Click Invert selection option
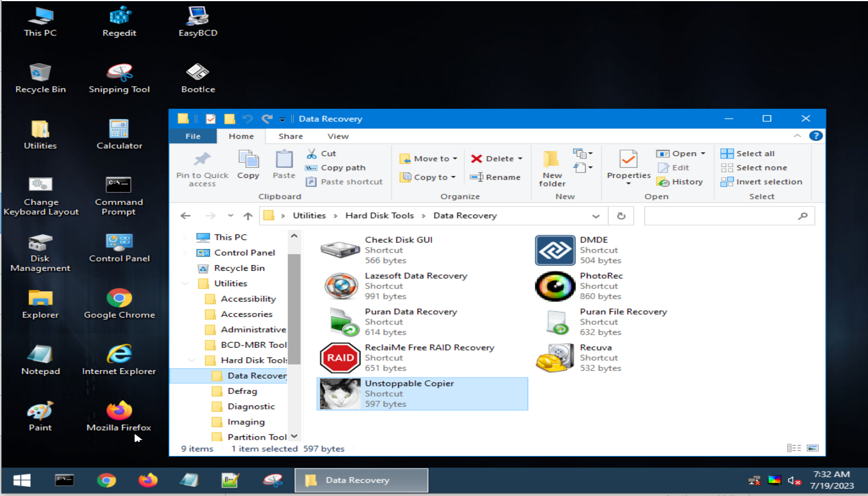This screenshot has height=496, width=868. coord(761,182)
